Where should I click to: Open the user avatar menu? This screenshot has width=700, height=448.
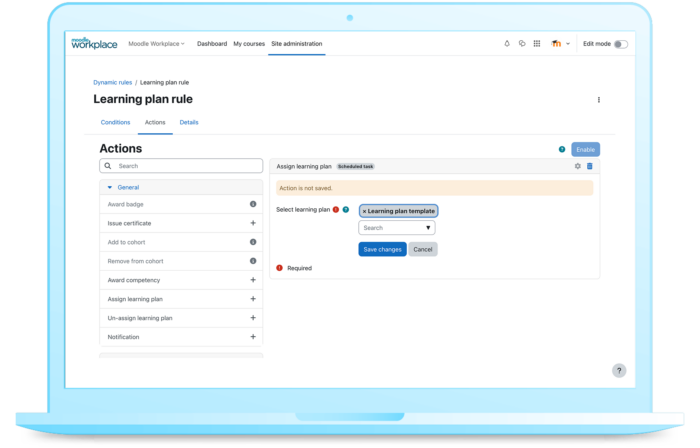(558, 44)
